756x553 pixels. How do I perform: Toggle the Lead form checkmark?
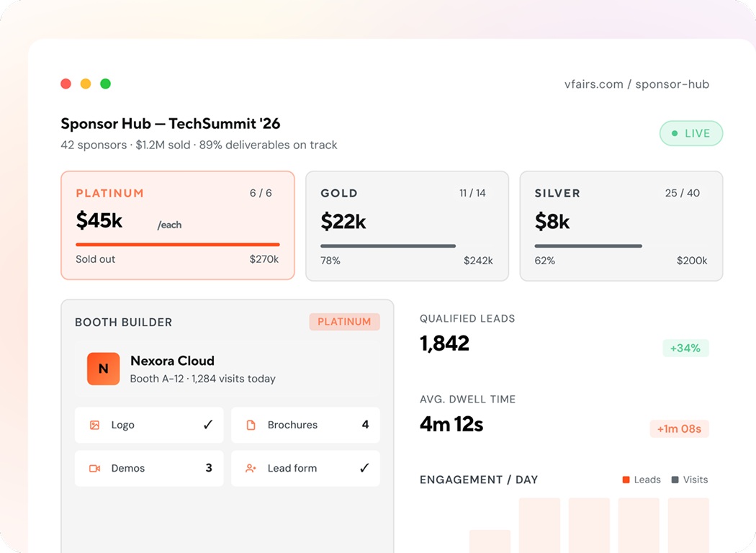(x=364, y=468)
